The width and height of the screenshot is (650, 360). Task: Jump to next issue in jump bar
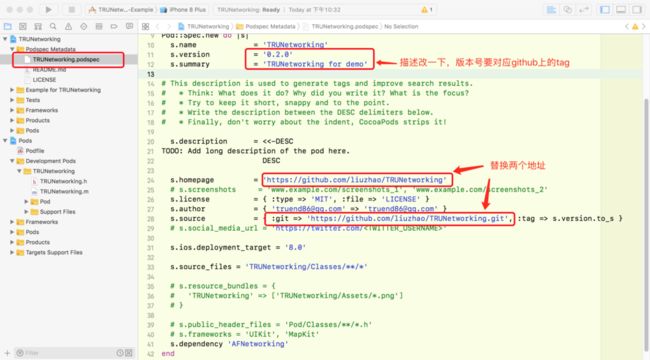pos(644,27)
